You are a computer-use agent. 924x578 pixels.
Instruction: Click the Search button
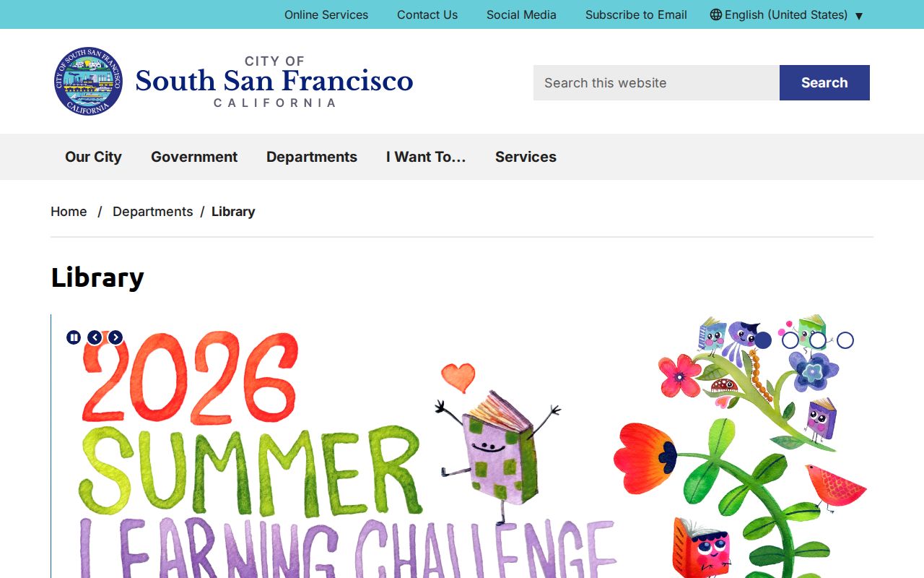point(824,82)
